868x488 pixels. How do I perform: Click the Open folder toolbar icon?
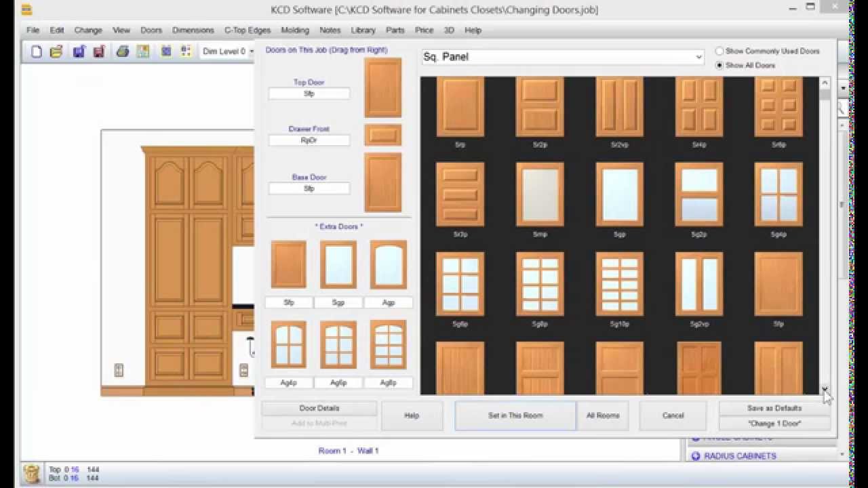[x=56, y=52]
